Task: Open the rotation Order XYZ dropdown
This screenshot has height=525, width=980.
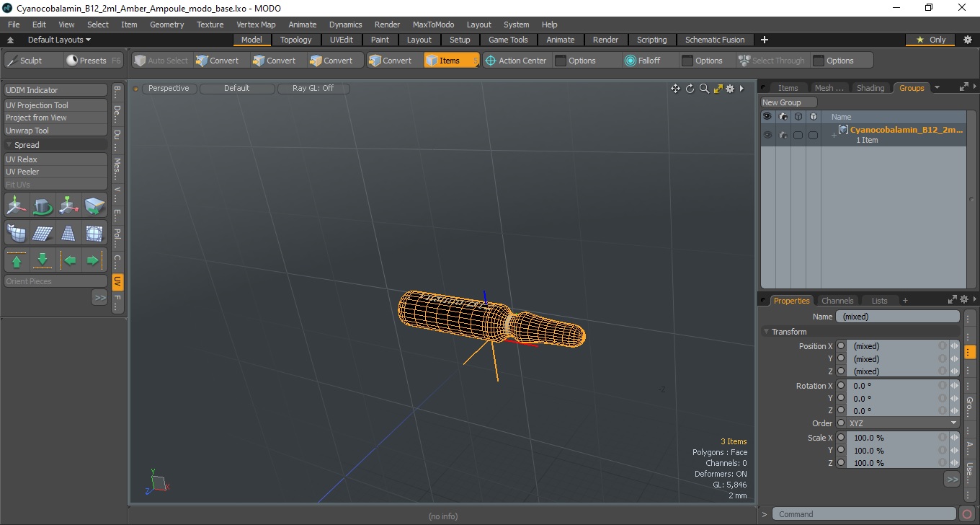Action: tap(903, 423)
